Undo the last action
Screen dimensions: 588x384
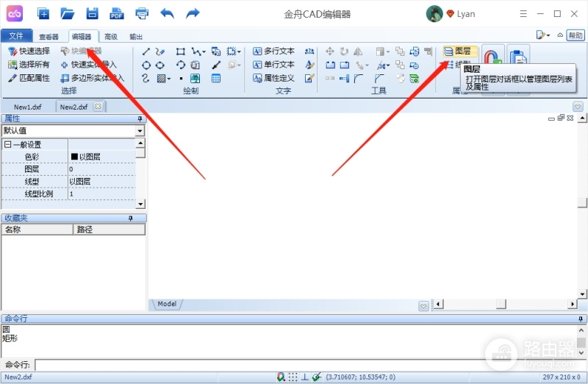pyautogui.click(x=168, y=14)
